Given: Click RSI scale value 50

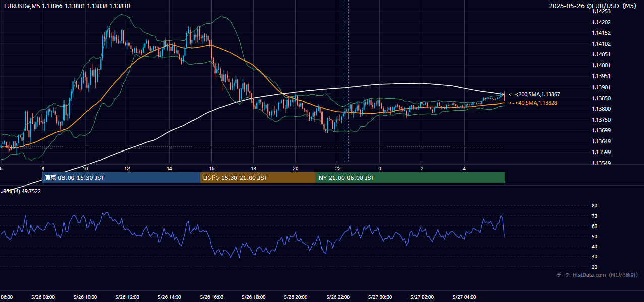Looking at the screenshot, I should (594, 236).
